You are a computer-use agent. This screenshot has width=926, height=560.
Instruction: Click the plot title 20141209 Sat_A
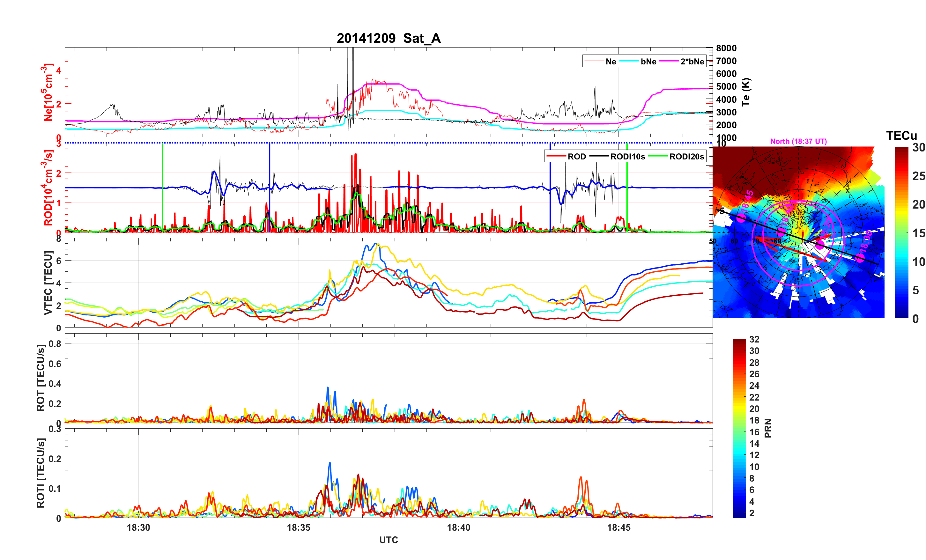(x=388, y=38)
